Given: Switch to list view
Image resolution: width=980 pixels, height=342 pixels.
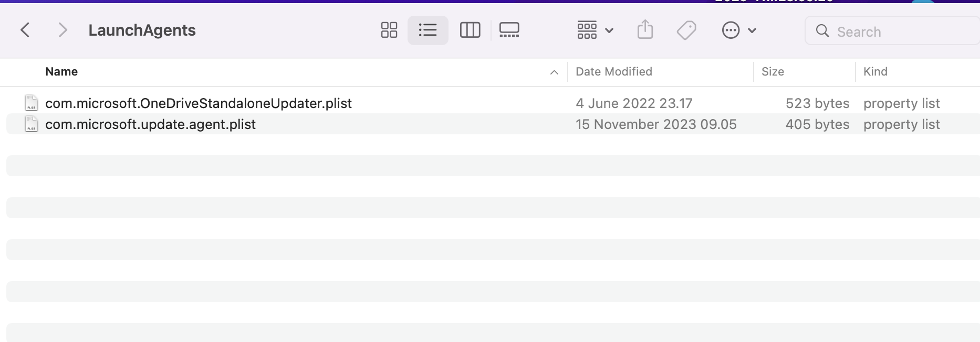Looking at the screenshot, I should (x=428, y=30).
